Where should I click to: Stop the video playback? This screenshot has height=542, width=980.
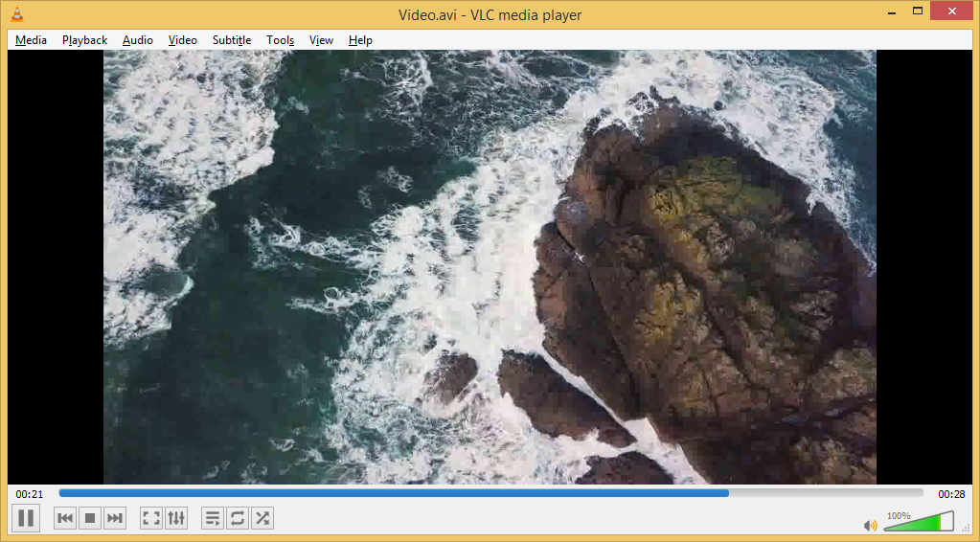(x=90, y=518)
